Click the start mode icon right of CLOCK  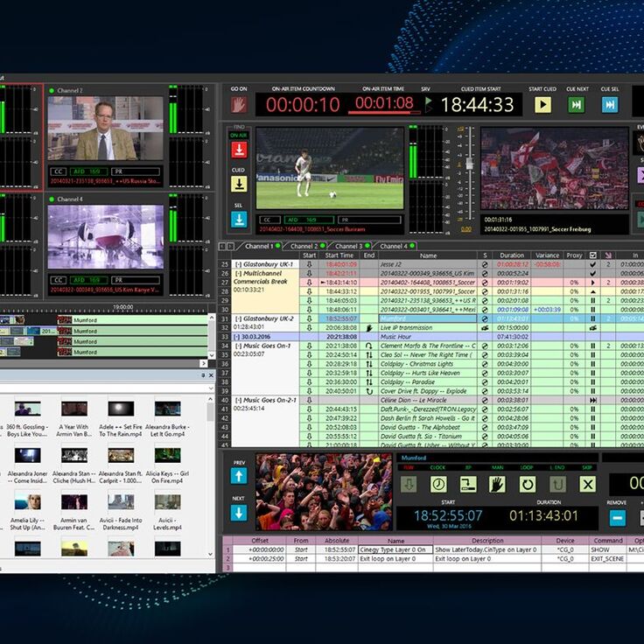(468, 484)
